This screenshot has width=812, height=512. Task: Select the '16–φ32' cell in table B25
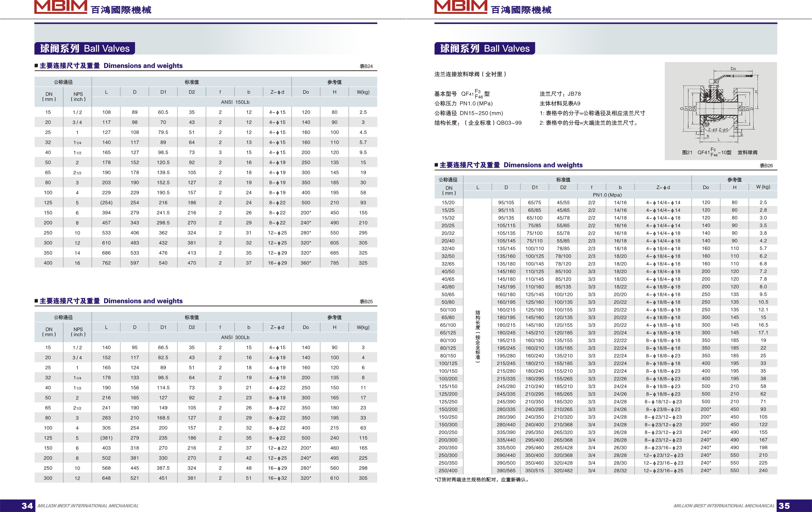277,478
